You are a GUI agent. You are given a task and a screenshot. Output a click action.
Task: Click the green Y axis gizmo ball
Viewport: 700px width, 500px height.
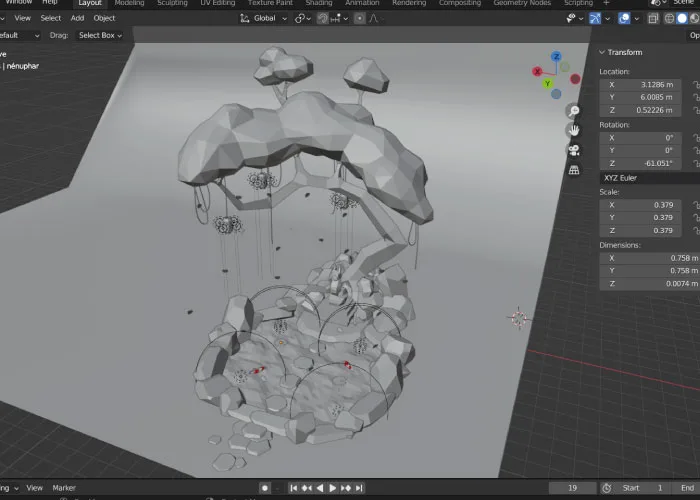[x=547, y=83]
